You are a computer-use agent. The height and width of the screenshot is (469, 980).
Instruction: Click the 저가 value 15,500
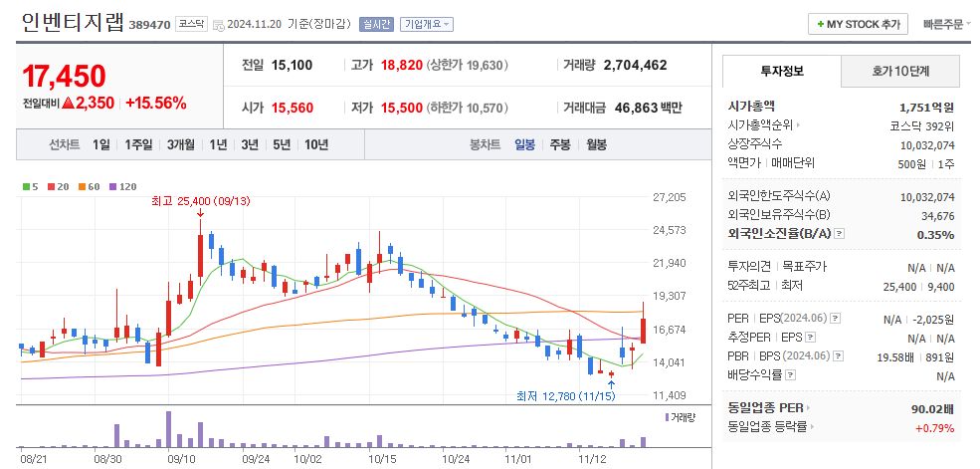(x=402, y=108)
